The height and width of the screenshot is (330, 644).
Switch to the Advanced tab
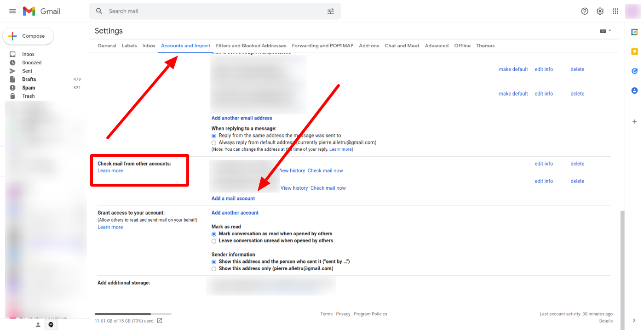pos(437,46)
